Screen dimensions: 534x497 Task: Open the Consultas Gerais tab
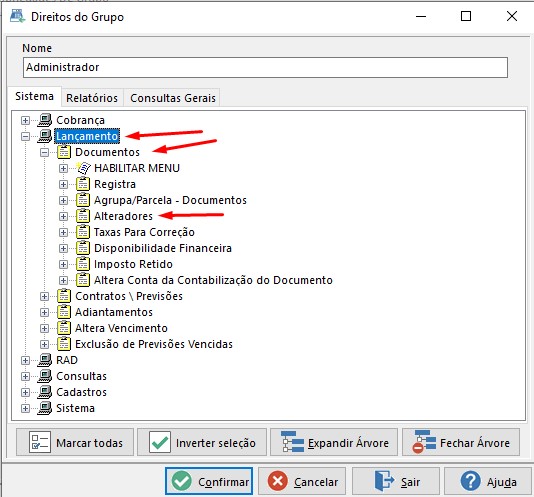click(173, 98)
